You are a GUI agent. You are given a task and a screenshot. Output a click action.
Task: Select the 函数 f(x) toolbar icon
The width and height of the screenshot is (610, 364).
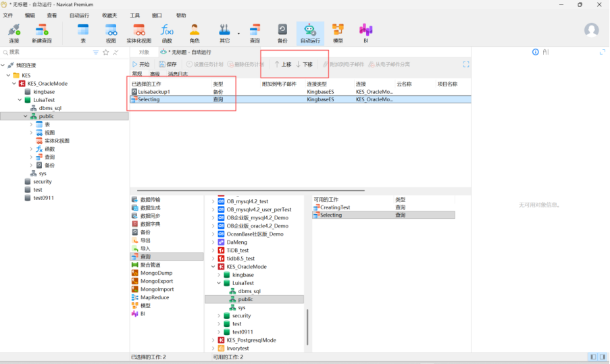pos(167,32)
